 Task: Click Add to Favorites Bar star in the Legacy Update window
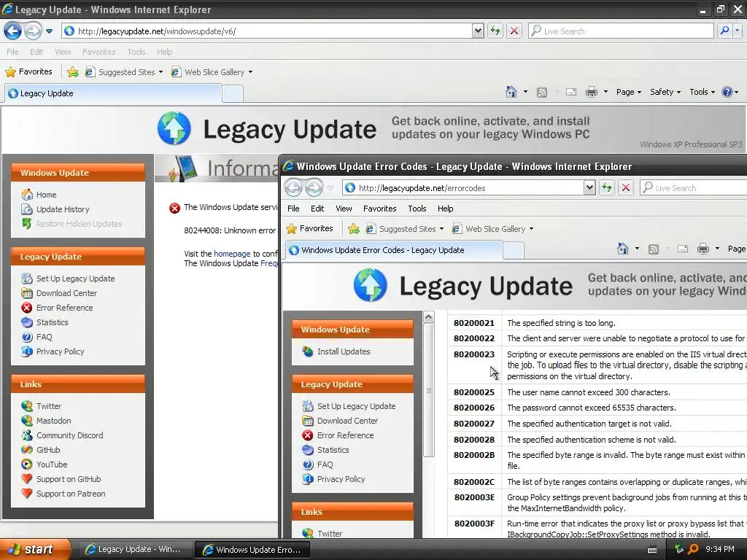pyautogui.click(x=73, y=72)
